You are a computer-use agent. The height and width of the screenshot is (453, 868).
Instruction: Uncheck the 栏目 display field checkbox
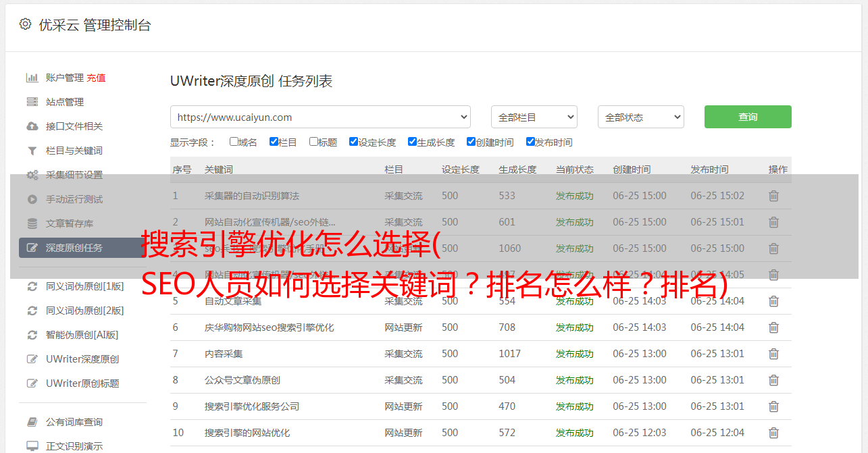(274, 142)
